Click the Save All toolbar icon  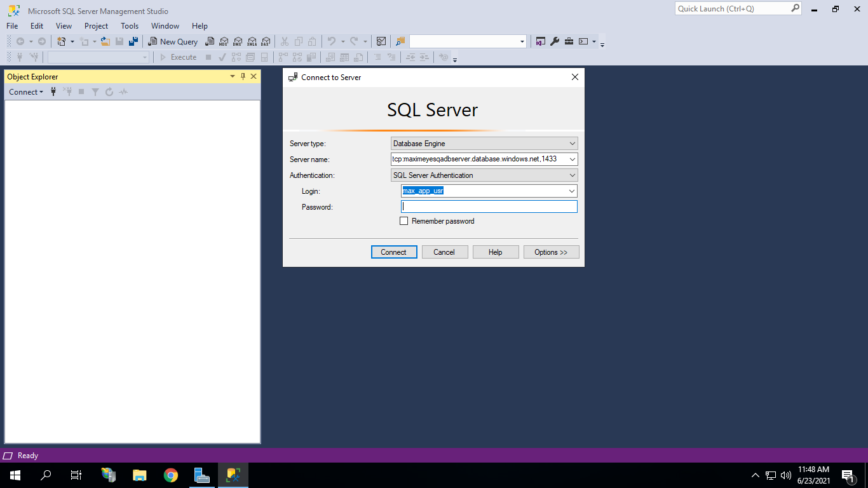point(133,41)
